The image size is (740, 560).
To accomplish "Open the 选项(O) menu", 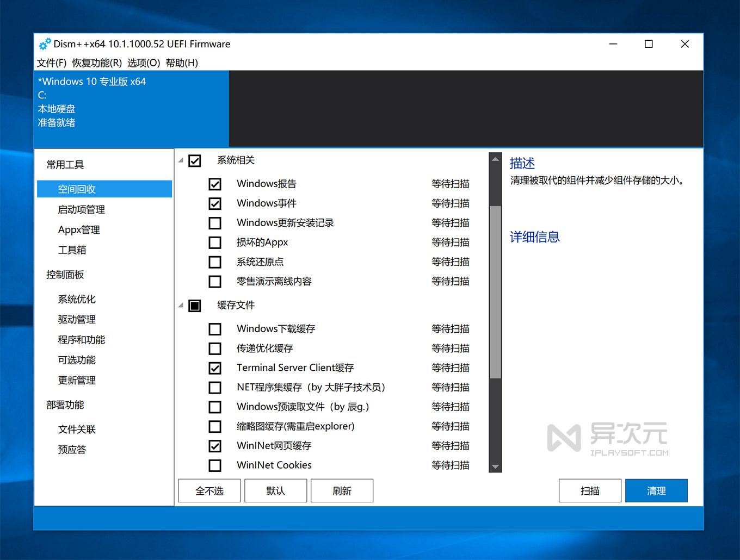I will [x=144, y=63].
